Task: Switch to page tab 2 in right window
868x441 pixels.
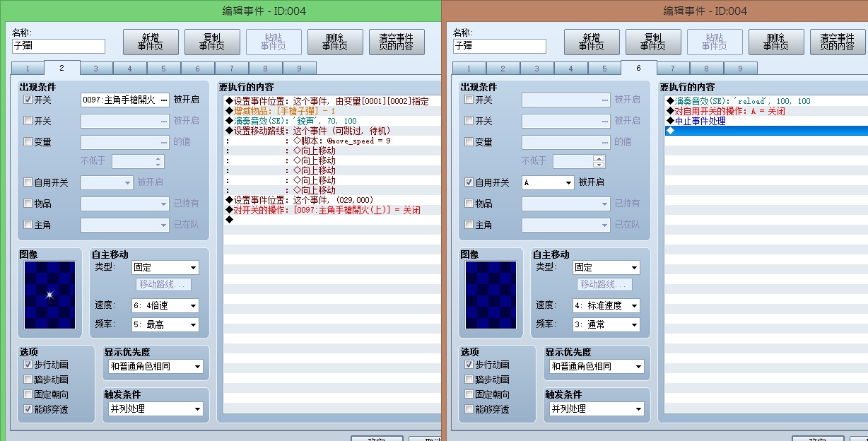Action: point(503,69)
